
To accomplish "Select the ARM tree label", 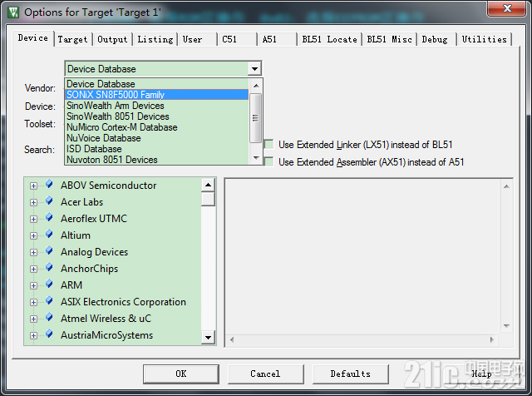I will tap(71, 285).
